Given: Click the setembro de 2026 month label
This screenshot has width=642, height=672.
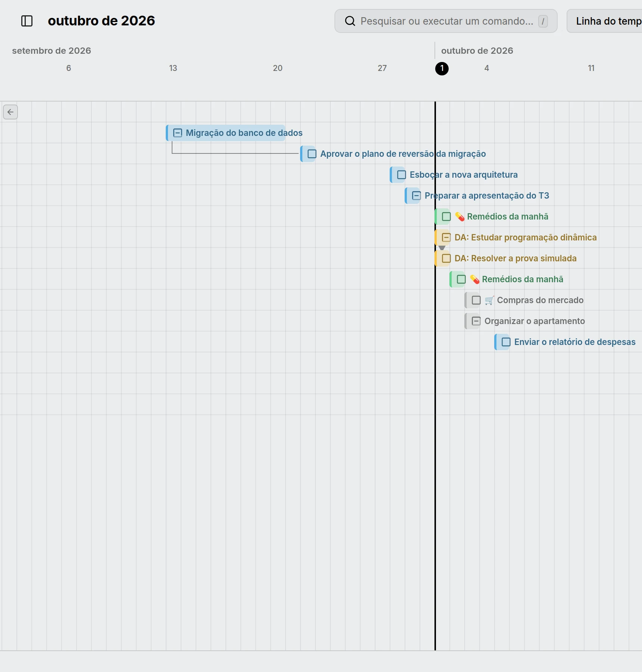Looking at the screenshot, I should coord(52,51).
